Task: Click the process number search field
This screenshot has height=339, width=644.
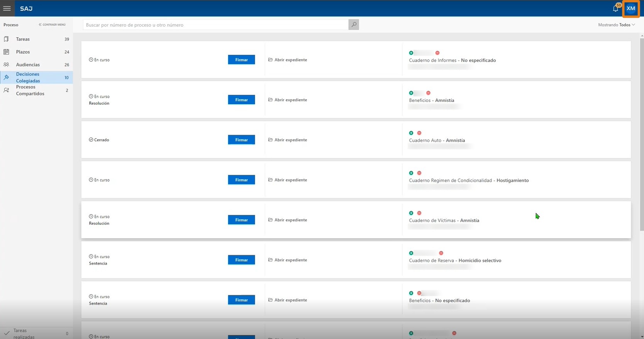Action: [x=215, y=25]
